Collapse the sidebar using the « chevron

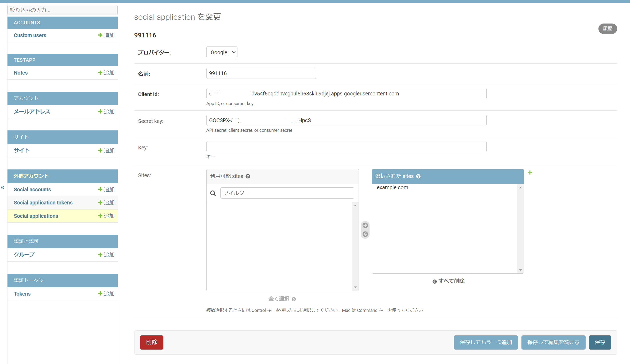click(3, 187)
